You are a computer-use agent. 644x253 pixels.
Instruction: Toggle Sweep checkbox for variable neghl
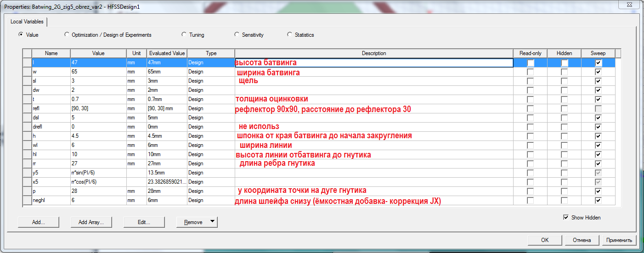(x=599, y=201)
